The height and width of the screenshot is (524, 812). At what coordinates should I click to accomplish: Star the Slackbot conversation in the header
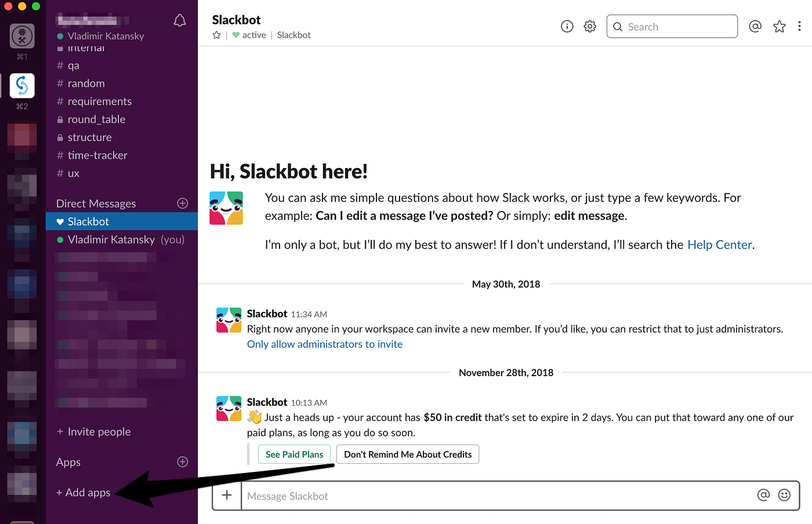click(x=216, y=35)
